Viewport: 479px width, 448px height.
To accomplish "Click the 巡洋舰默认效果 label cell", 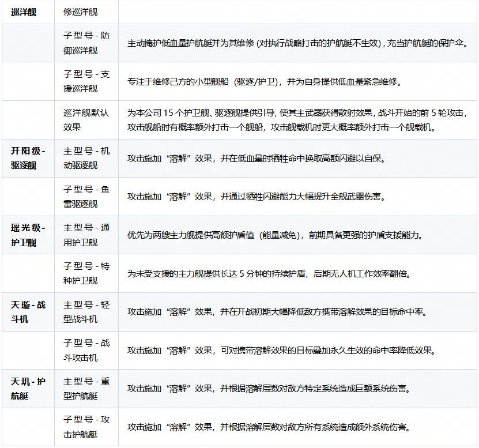I will pos(86,120).
